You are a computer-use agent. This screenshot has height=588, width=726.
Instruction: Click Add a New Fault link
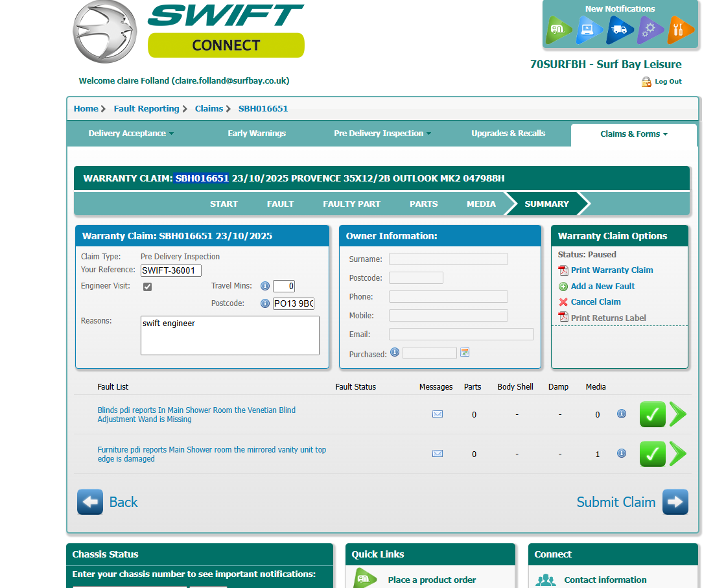[602, 286]
